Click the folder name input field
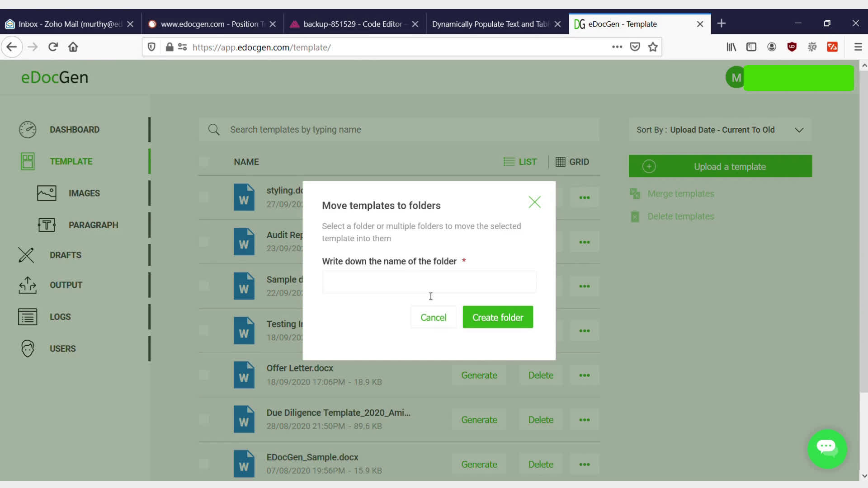 [429, 282]
